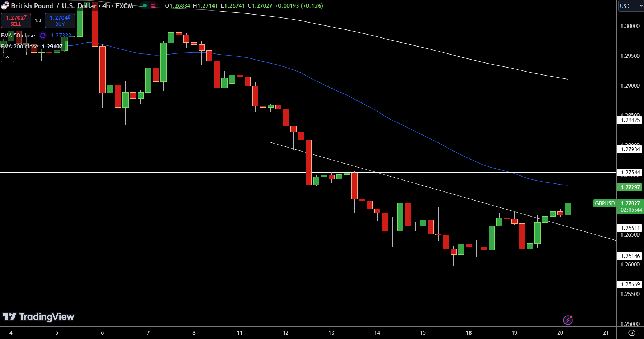Click the 1.27040 BUY button
644x339 pixels.
coord(60,21)
